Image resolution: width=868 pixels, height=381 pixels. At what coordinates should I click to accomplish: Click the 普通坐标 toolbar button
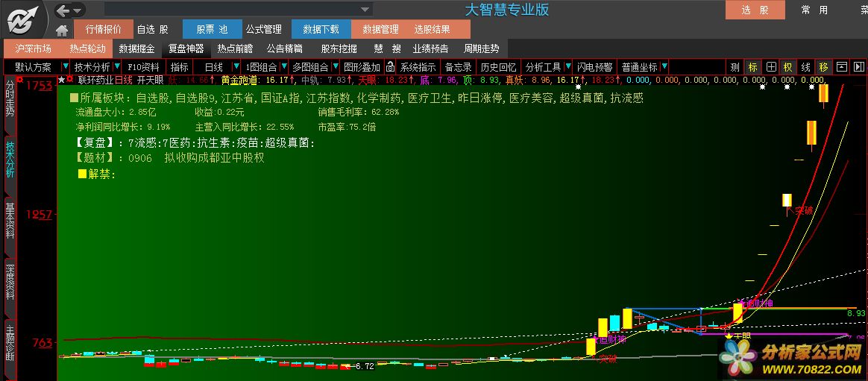[639, 67]
